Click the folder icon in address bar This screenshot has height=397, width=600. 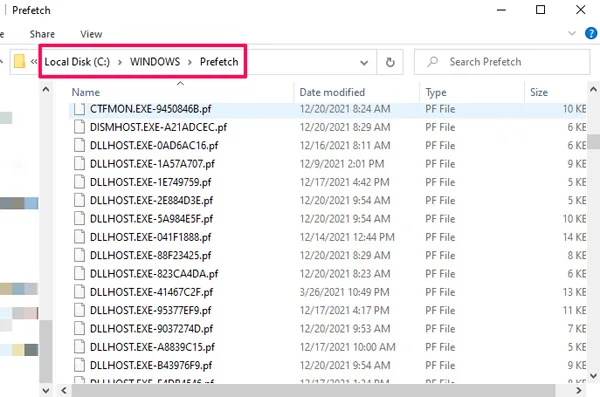click(20, 61)
